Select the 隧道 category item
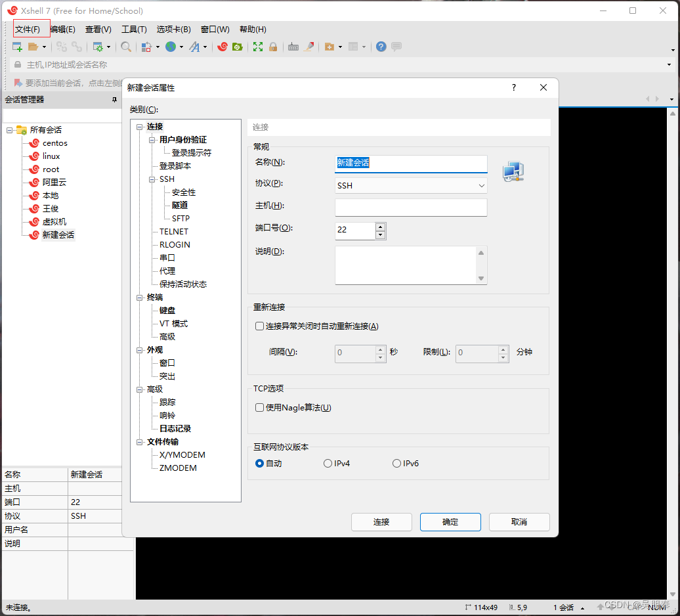The width and height of the screenshot is (680, 616). [180, 205]
